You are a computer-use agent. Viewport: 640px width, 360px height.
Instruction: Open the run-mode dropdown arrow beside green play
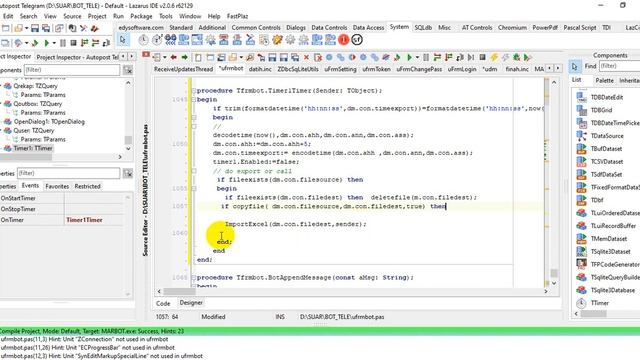pos(53,42)
